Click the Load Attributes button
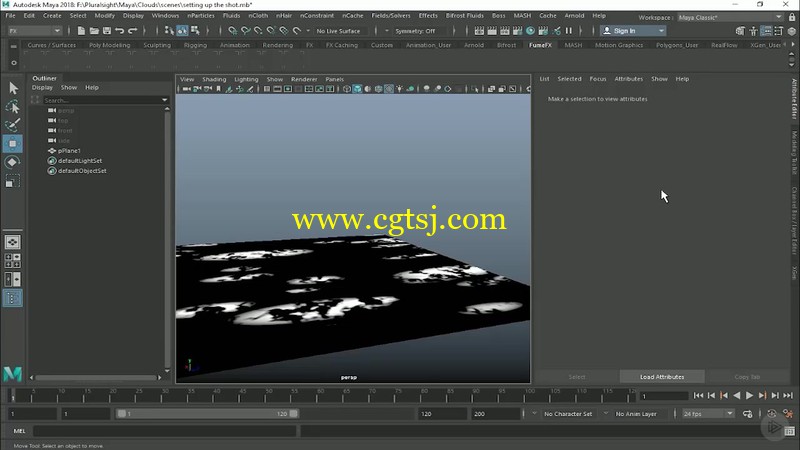800x450 pixels. pyautogui.click(x=662, y=377)
